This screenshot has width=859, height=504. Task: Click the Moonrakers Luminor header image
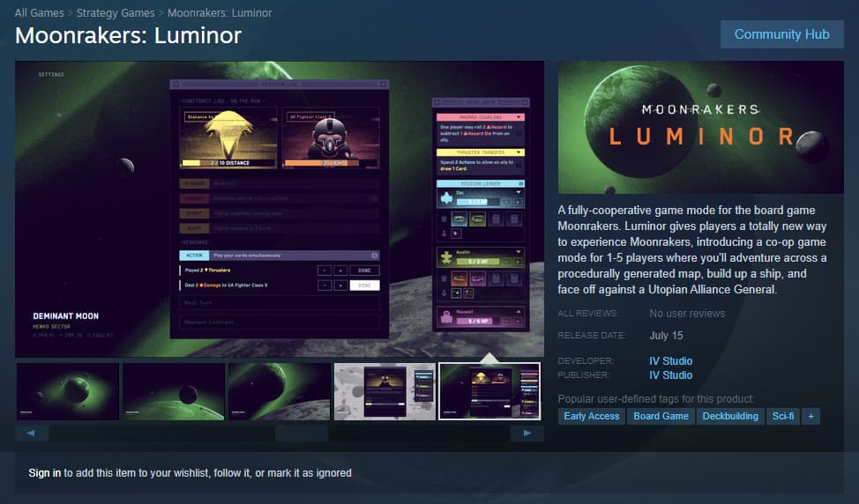pyautogui.click(x=700, y=128)
